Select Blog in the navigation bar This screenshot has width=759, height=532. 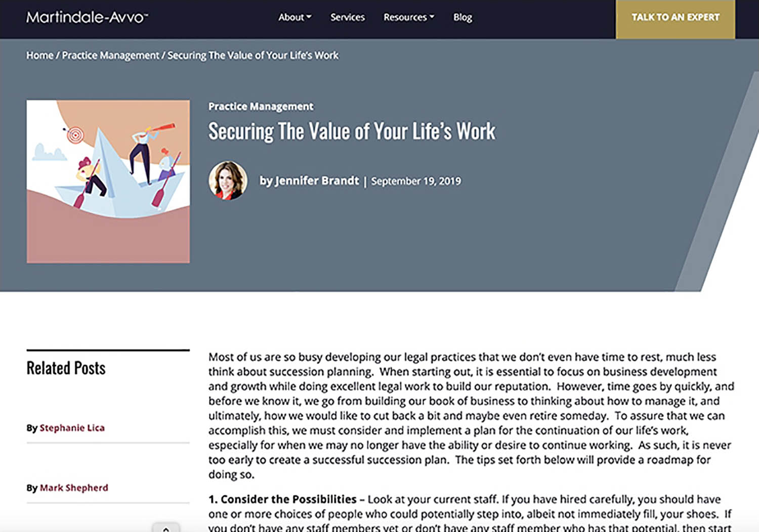pyautogui.click(x=462, y=17)
